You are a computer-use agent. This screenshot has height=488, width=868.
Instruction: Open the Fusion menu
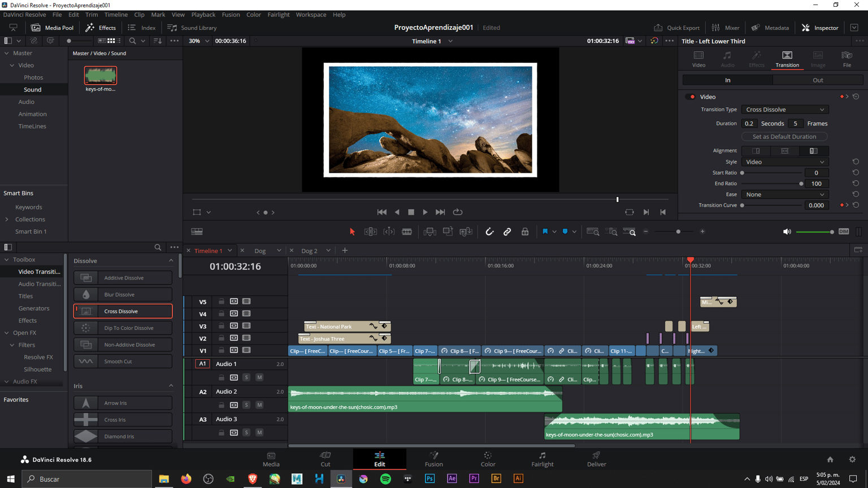pos(231,15)
